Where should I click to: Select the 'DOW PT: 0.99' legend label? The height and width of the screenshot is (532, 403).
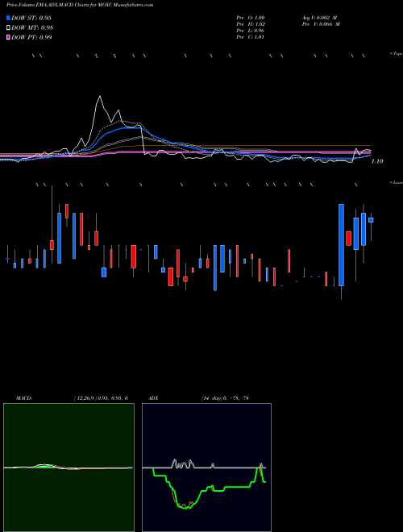(x=31, y=37)
